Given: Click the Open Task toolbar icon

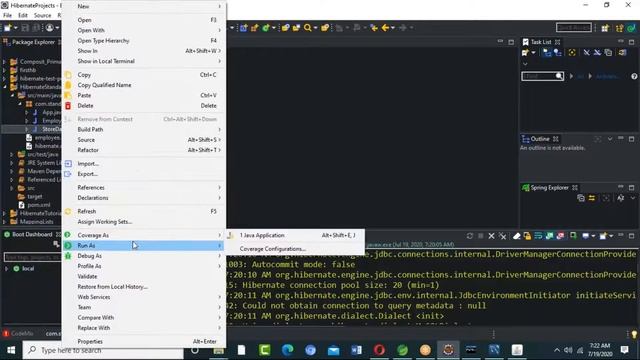Looking at the screenshot, I should pyautogui.click(x=296, y=28).
